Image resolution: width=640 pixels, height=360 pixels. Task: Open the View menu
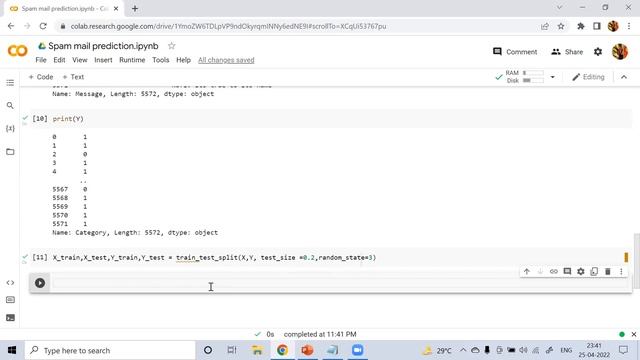point(80,60)
